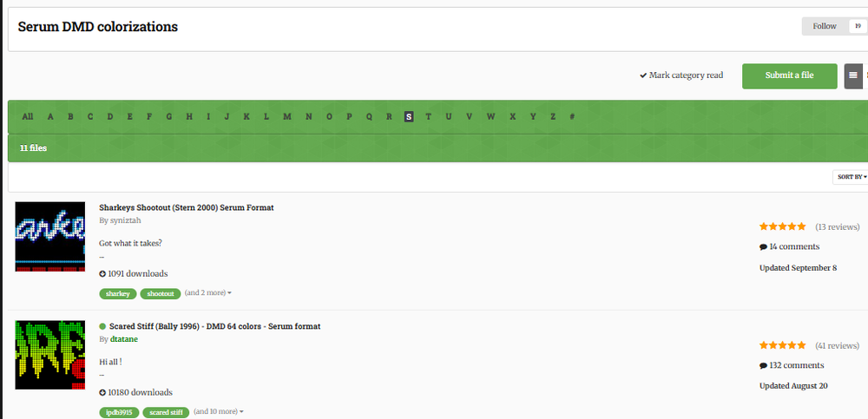Filter files by letter U
This screenshot has height=419, width=868.
coord(449,117)
